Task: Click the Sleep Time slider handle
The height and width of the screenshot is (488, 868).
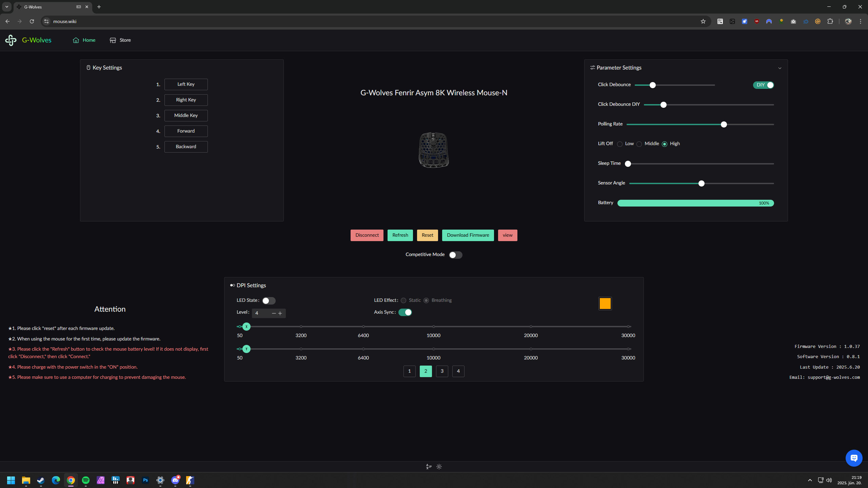Action: [628, 164]
